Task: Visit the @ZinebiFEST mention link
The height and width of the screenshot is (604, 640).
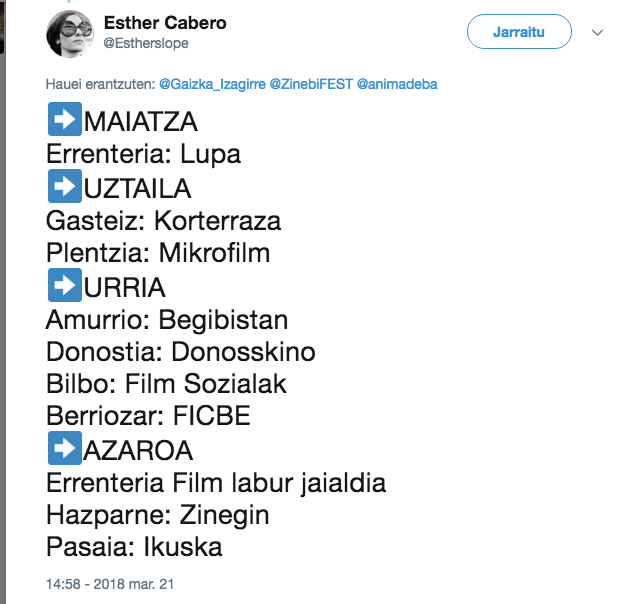Action: click(x=310, y=85)
